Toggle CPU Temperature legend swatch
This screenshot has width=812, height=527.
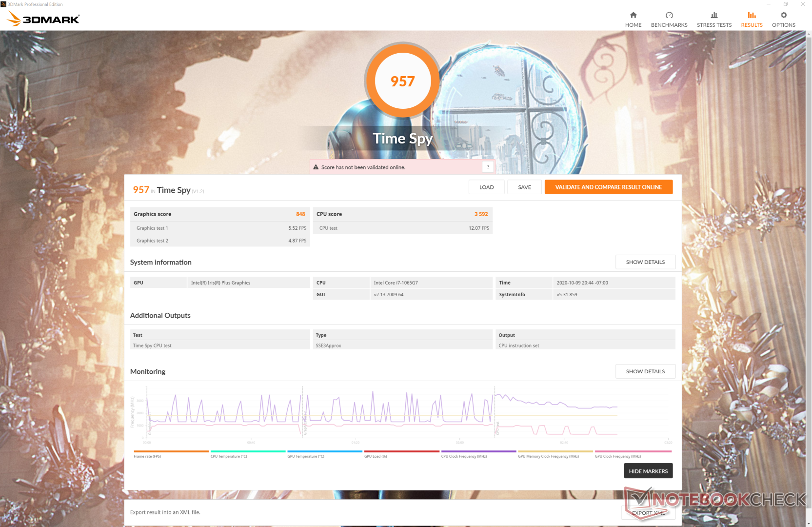(248, 451)
